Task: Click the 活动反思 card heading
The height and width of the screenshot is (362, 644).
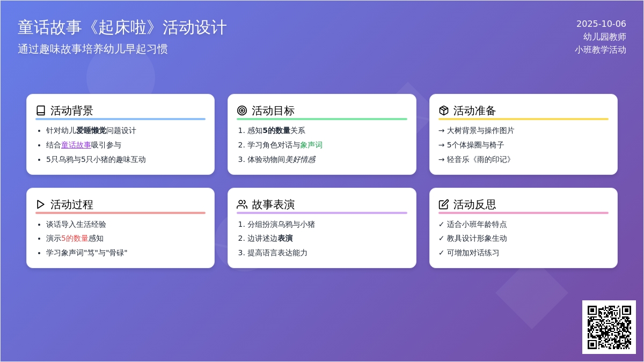Action: point(474,204)
